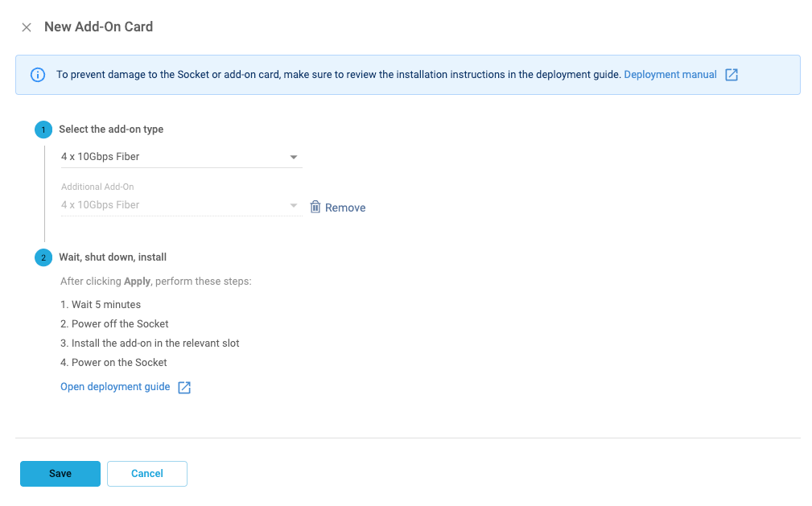Remove the additional add-on card
Screen dimensions: 812x506
pyautogui.click(x=337, y=207)
